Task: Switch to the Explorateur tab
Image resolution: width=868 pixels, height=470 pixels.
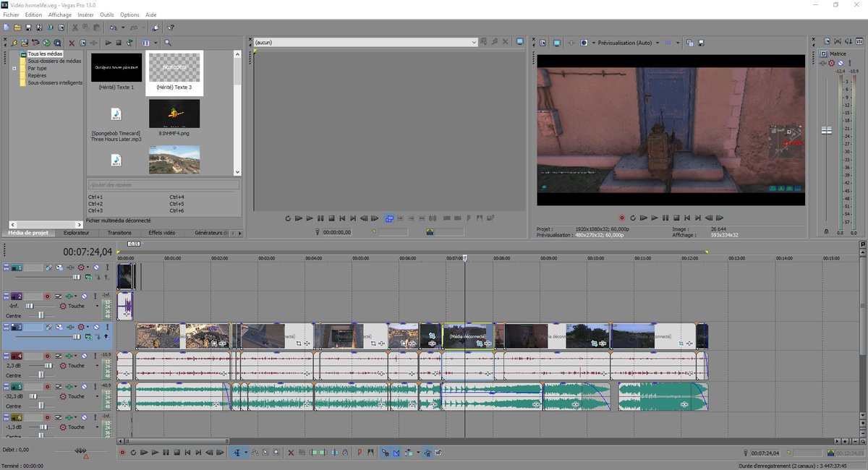Action: (76, 233)
